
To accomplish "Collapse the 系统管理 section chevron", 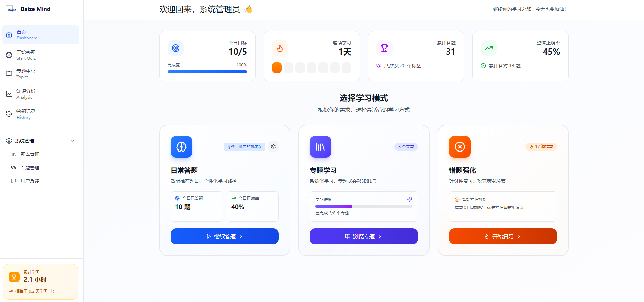I will point(73,141).
